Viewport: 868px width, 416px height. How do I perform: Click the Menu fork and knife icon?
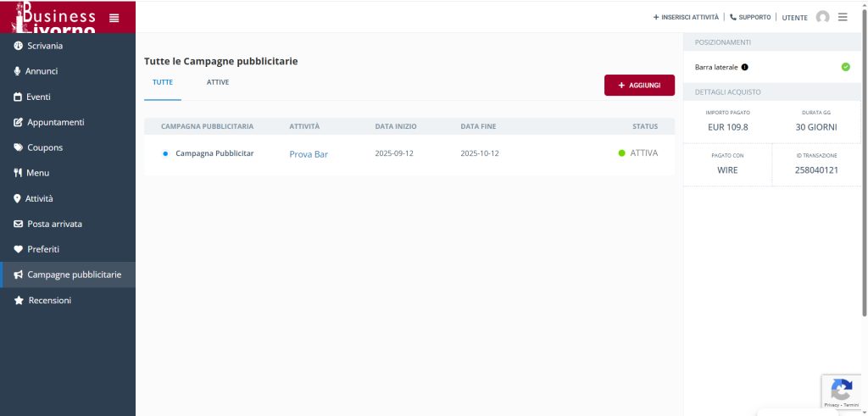click(x=18, y=173)
